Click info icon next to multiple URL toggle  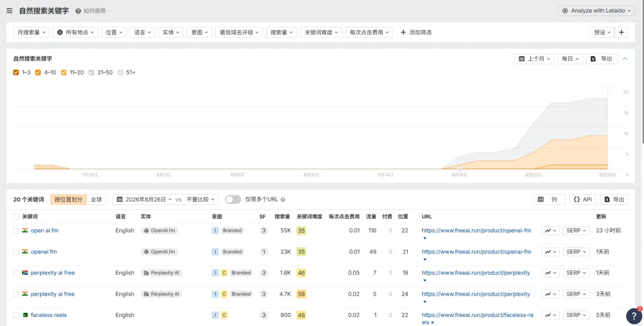[x=283, y=200]
